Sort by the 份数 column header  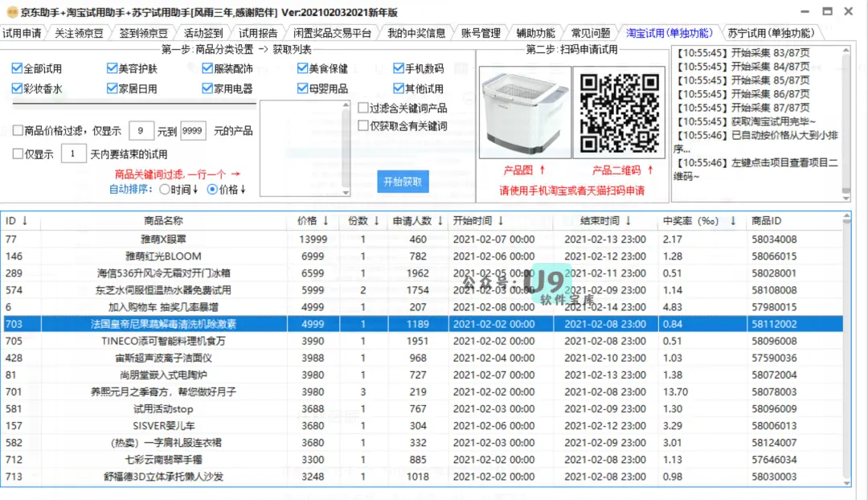coord(363,221)
